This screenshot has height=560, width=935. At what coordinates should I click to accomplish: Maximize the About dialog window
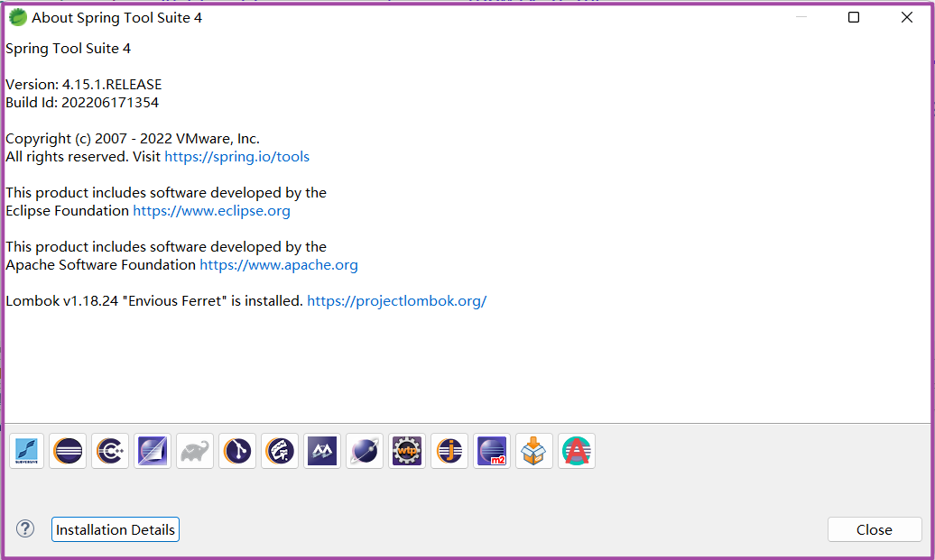click(x=853, y=17)
